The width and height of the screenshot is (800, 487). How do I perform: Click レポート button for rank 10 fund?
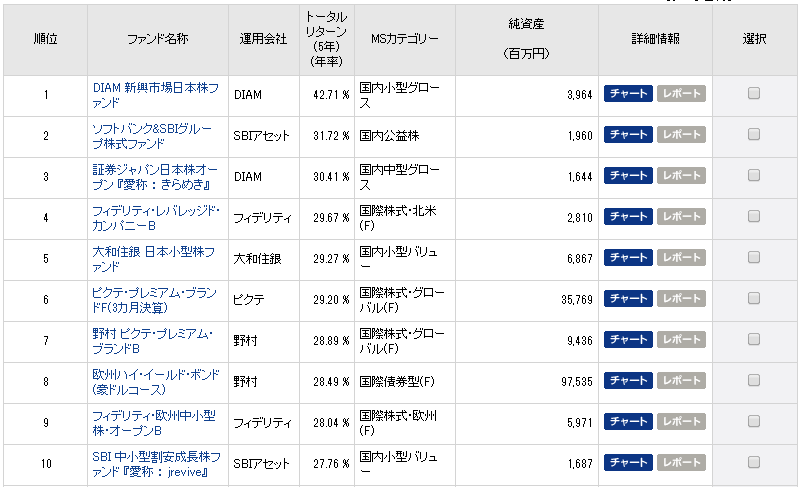(682, 463)
